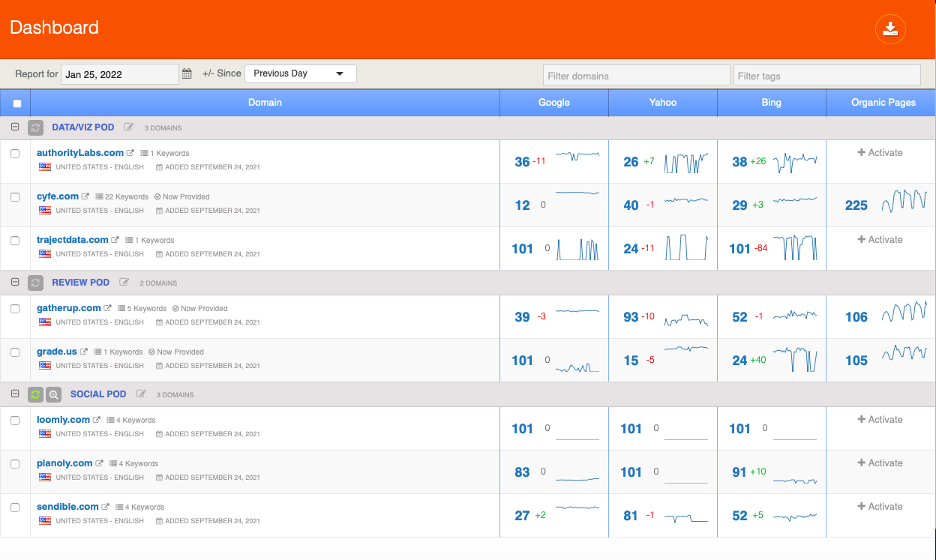This screenshot has width=936, height=560.
Task: Open the Organic Pages chart for cyfe.com
Action: pyautogui.click(x=904, y=201)
